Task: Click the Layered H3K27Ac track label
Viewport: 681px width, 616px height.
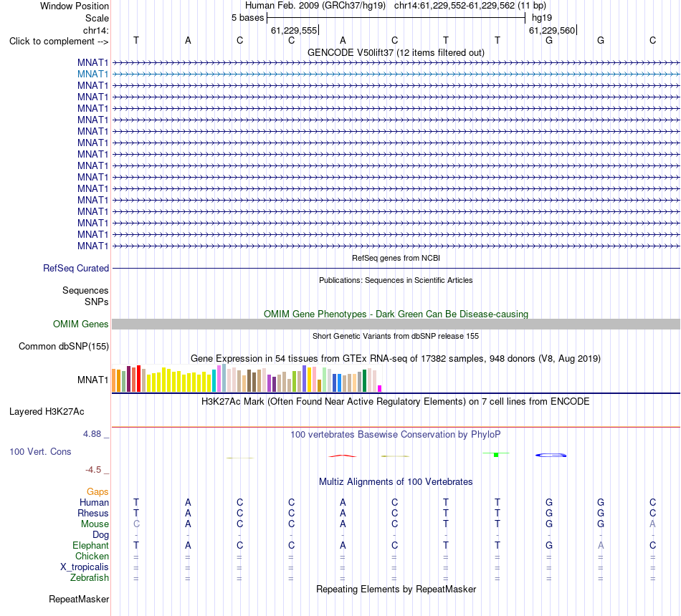Action: tap(47, 412)
